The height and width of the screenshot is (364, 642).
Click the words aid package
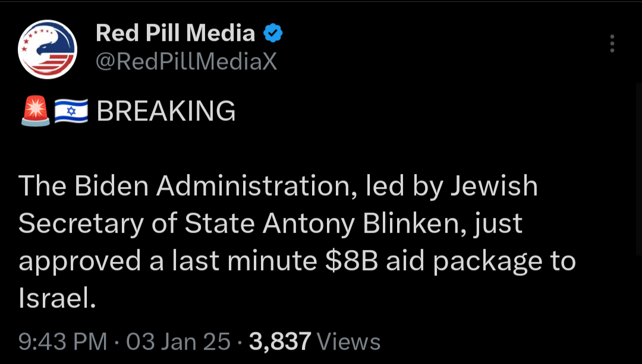pos(464,262)
